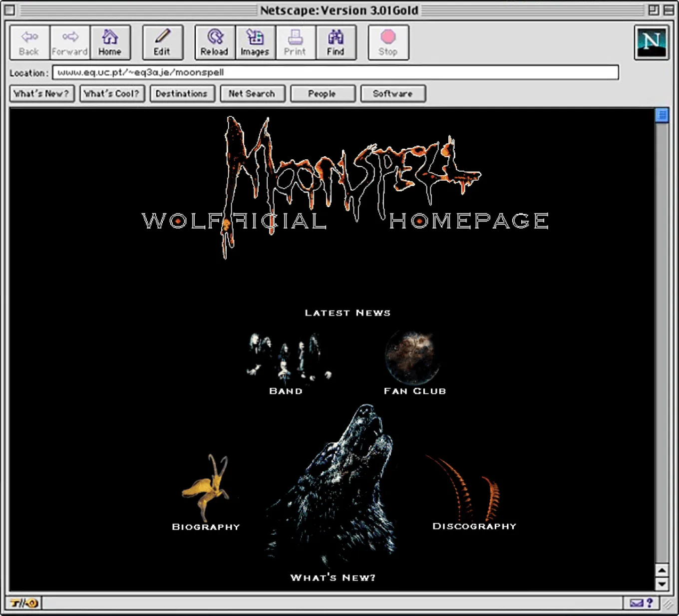Open the What's New? page link
679x616 pixels.
coord(333,578)
